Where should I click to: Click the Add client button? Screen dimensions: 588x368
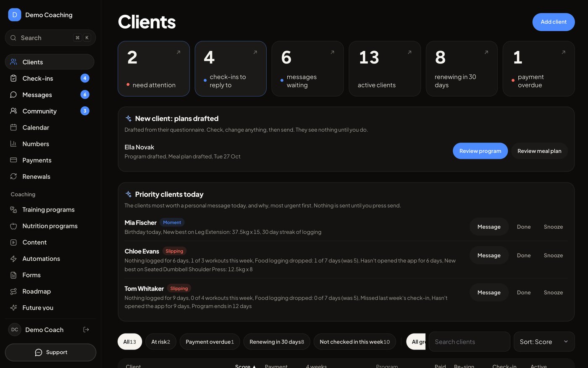554,22
